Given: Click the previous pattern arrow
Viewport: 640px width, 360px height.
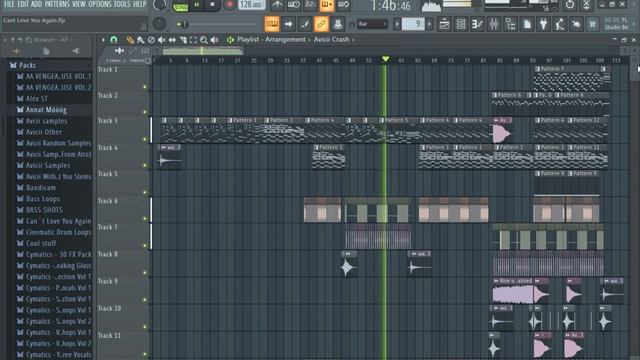Looking at the screenshot, I should click(397, 24).
